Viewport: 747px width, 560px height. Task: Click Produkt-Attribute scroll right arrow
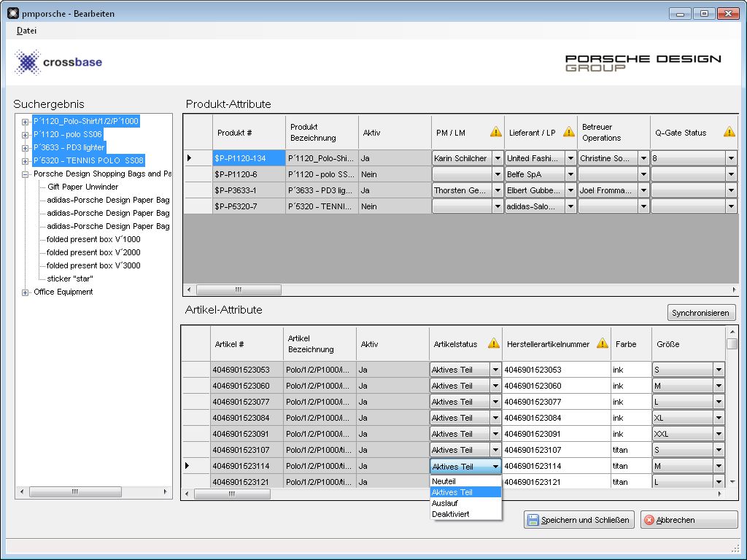[x=734, y=289]
